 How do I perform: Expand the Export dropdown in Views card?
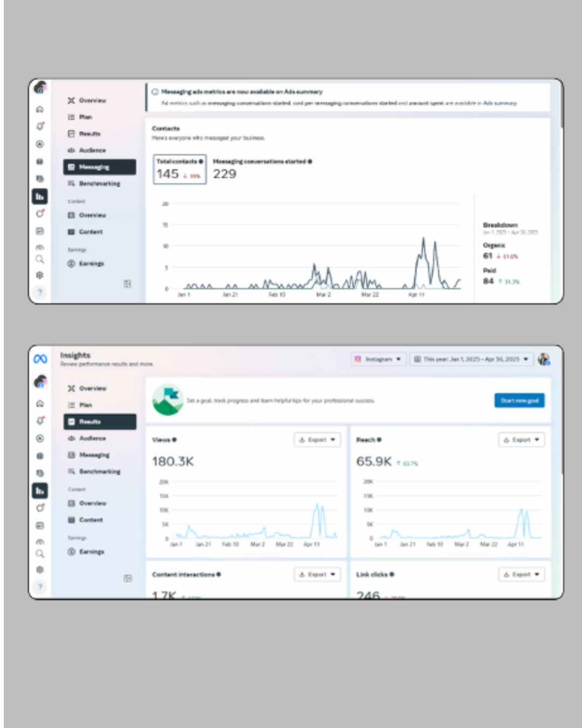(x=317, y=440)
